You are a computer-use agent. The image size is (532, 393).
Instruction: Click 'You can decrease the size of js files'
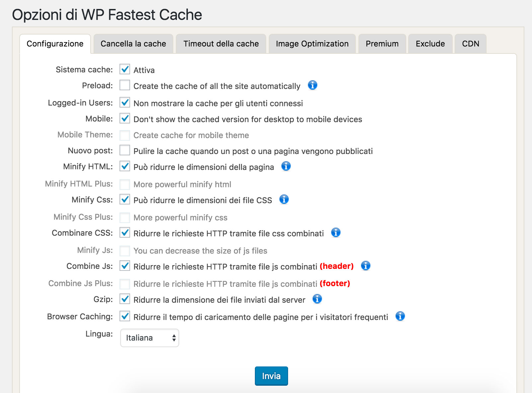(x=200, y=251)
